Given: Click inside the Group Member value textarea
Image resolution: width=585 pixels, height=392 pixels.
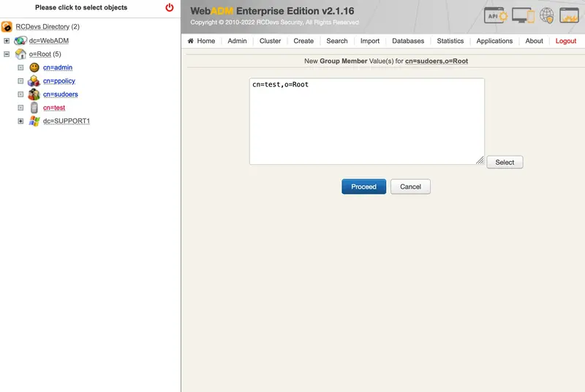Looking at the screenshot, I should (x=367, y=121).
